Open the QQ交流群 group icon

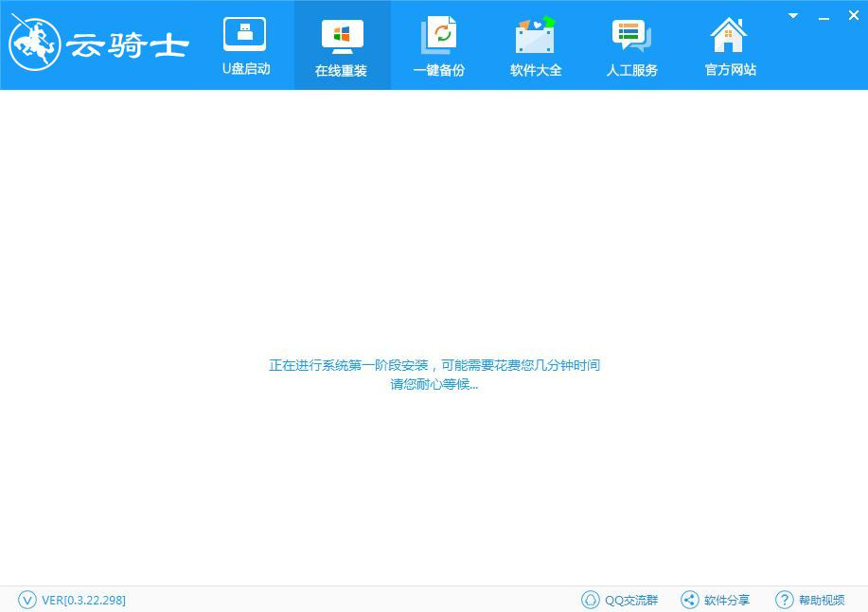[589, 600]
